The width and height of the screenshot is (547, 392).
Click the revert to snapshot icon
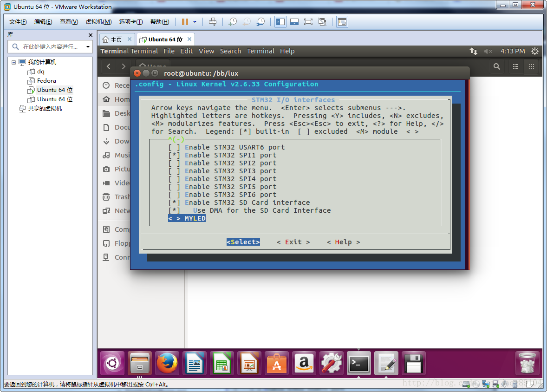coord(247,22)
